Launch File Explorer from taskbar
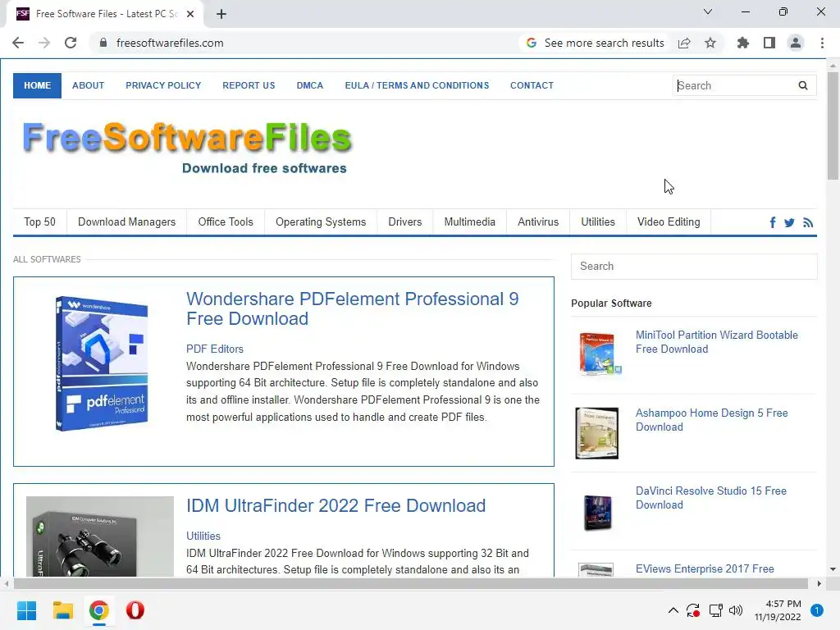 [x=62, y=610]
